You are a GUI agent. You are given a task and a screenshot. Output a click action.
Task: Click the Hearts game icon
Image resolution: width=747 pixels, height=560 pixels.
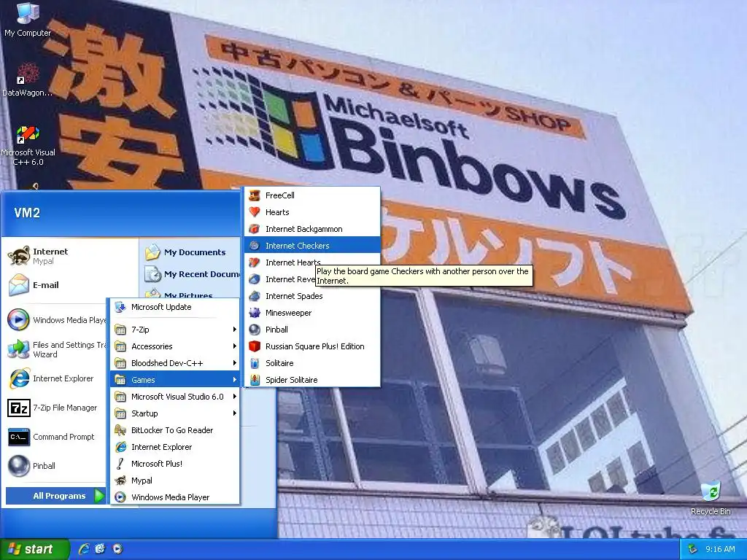pos(255,212)
